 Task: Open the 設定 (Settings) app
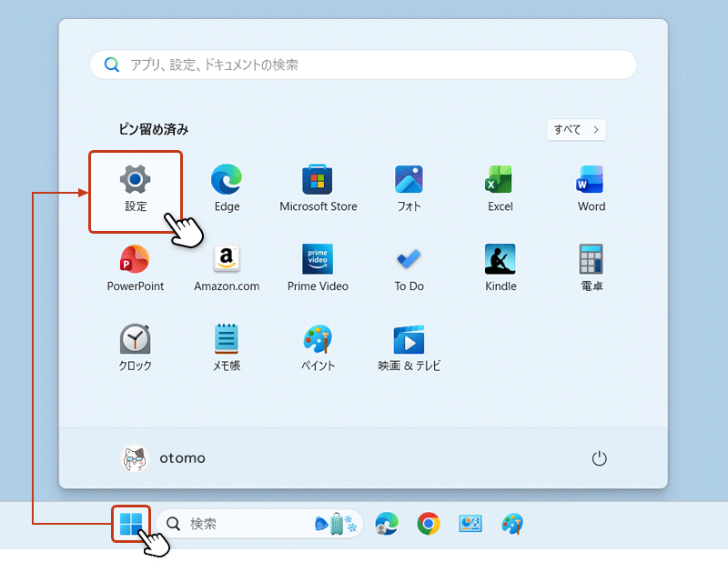click(x=135, y=188)
